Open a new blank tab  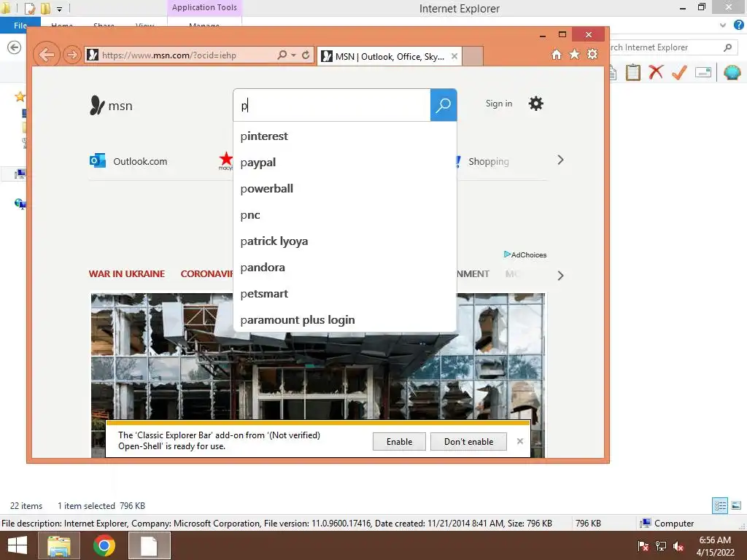click(473, 56)
